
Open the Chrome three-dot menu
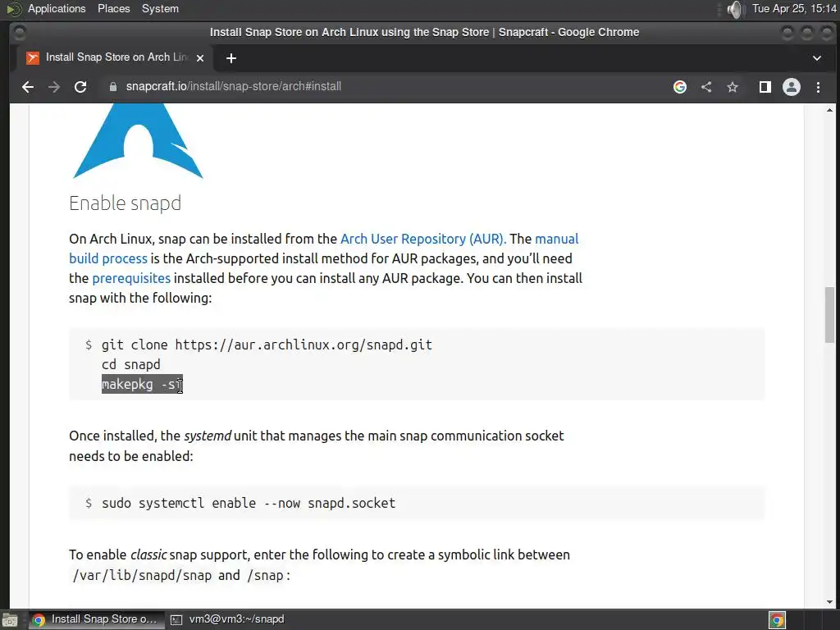818,87
